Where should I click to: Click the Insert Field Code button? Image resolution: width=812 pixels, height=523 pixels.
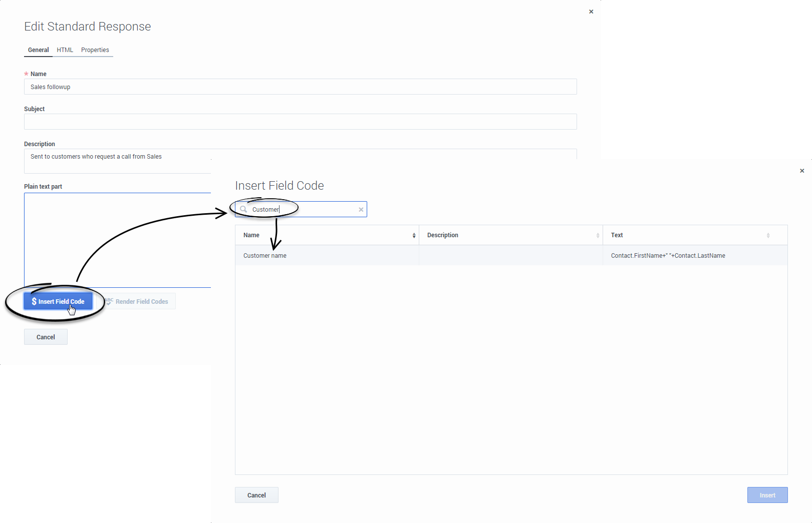(58, 301)
